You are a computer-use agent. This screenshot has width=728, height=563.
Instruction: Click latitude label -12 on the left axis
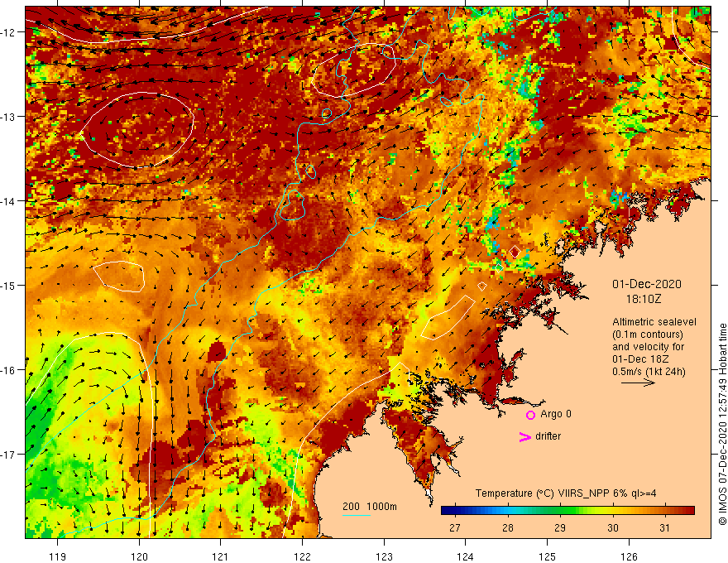tap(8, 32)
